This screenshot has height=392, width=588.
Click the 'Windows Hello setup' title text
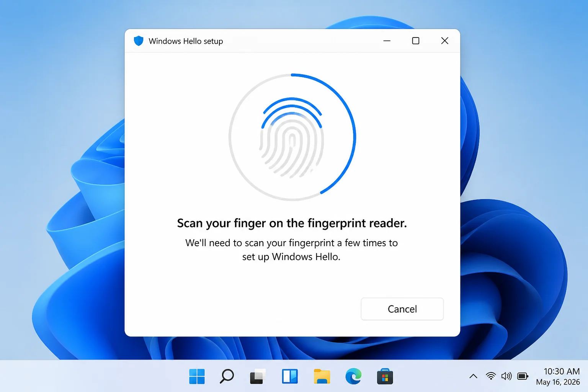[186, 41]
